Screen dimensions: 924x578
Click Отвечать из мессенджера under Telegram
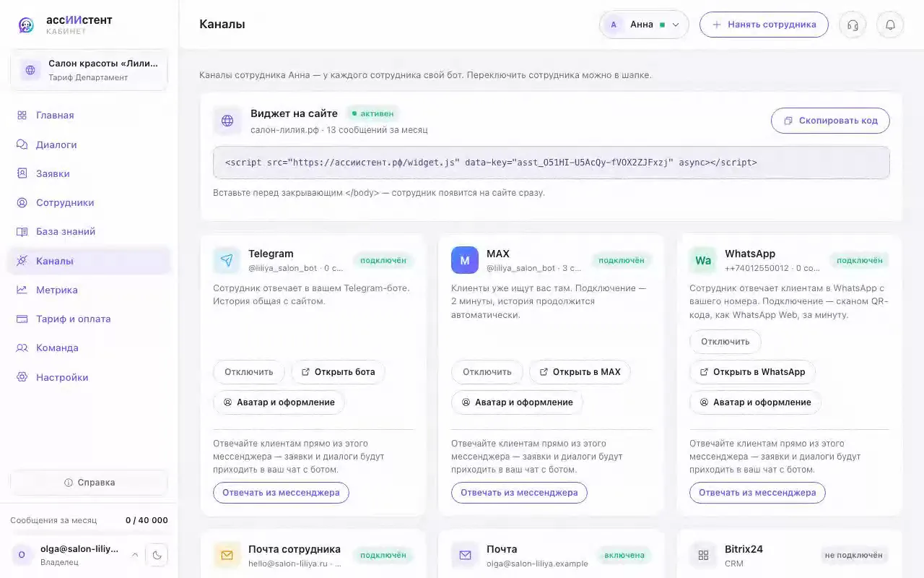click(x=281, y=493)
